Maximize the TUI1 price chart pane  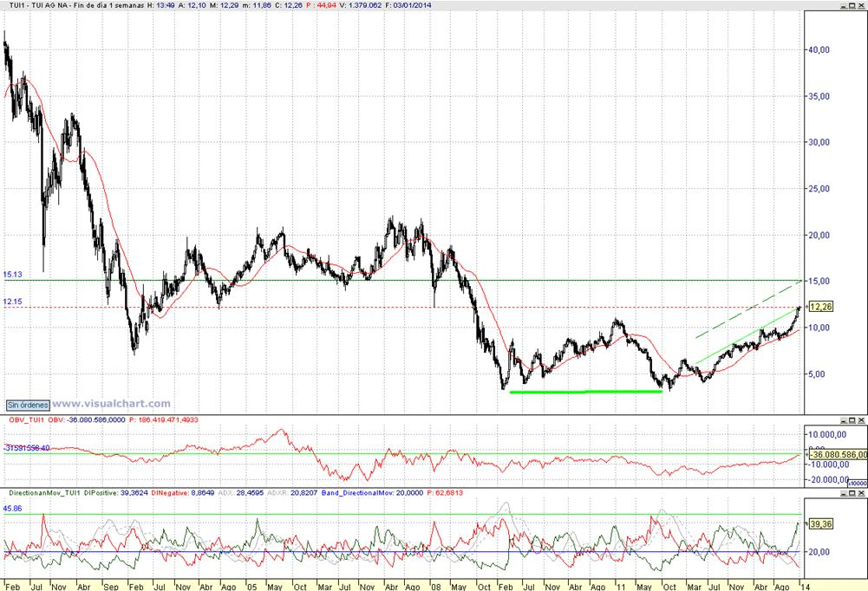[852, 5]
